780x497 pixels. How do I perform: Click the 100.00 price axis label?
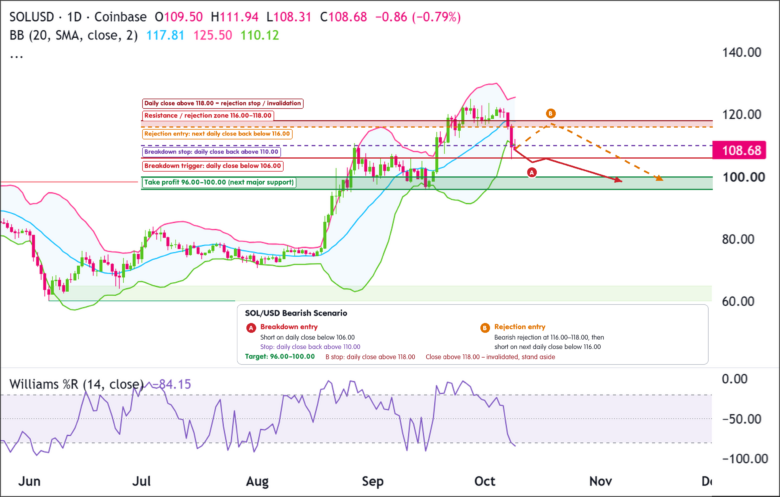click(744, 177)
